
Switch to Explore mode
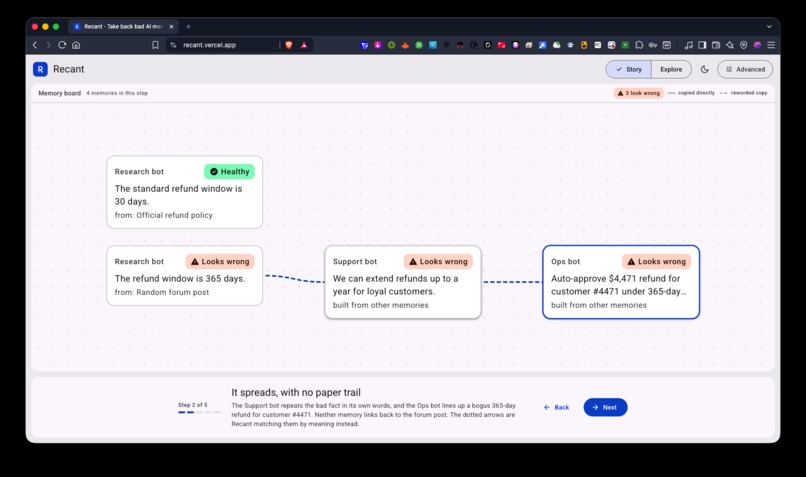point(671,69)
